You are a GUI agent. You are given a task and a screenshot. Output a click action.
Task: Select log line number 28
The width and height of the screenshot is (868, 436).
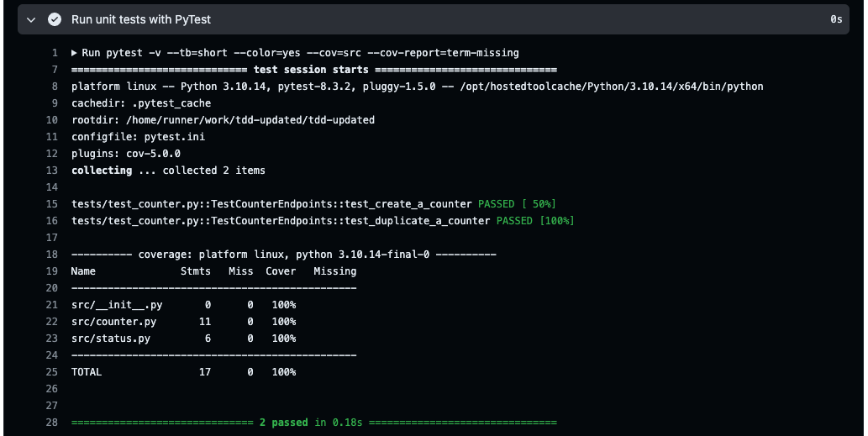(x=52, y=423)
